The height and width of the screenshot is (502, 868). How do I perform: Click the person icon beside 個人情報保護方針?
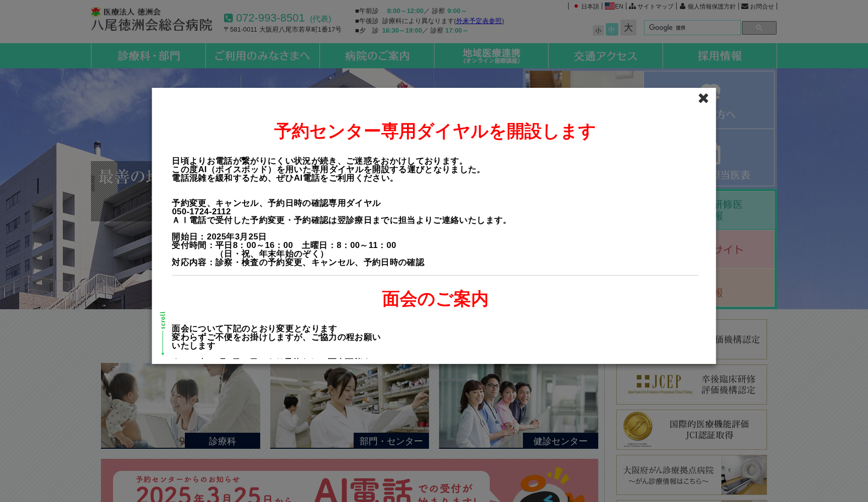pos(682,7)
